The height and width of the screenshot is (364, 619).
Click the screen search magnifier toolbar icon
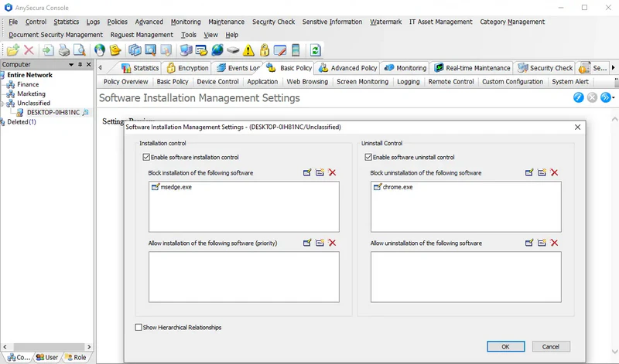[x=150, y=50]
